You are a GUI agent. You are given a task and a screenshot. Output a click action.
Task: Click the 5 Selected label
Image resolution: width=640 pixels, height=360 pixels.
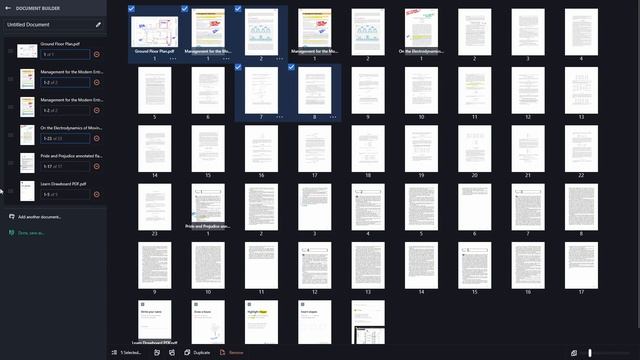point(131,352)
